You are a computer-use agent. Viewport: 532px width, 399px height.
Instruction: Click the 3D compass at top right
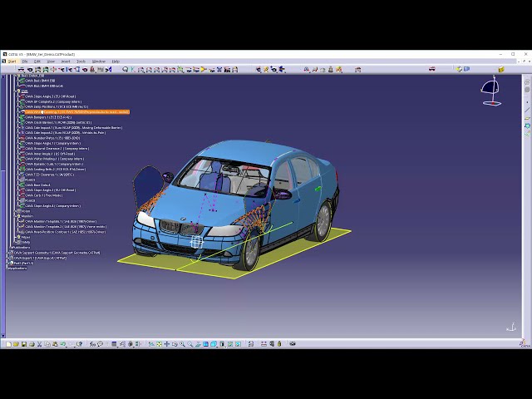[491, 91]
